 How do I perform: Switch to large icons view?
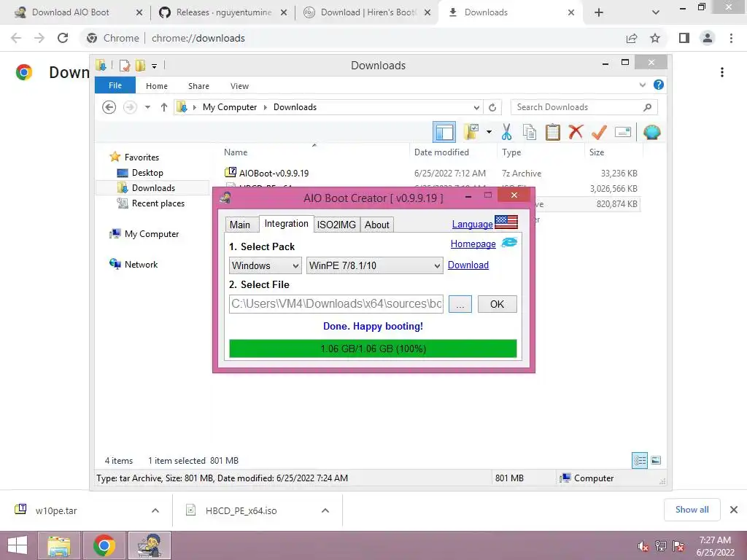(x=656, y=460)
